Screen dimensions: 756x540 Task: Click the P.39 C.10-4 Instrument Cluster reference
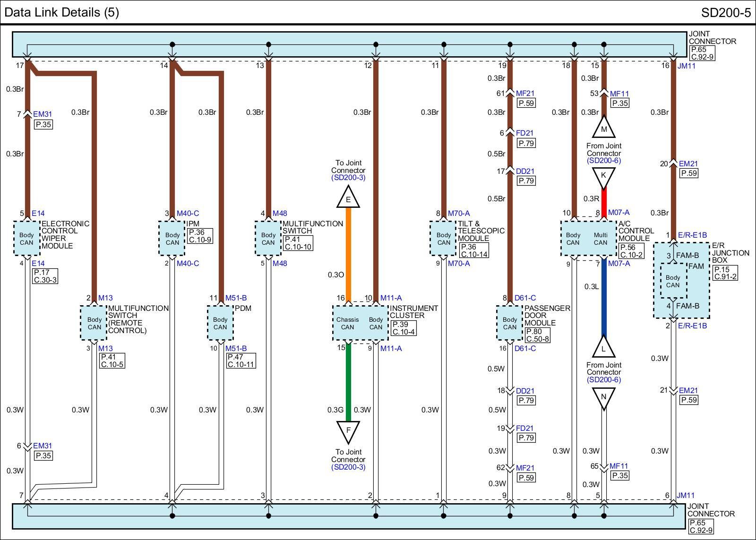tap(404, 328)
